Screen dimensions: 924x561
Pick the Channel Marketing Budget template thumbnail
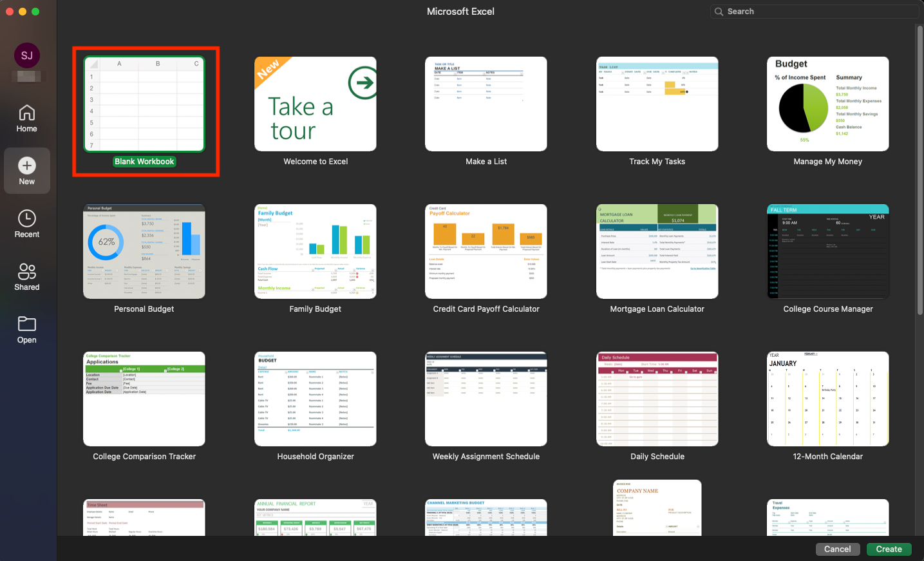coord(486,517)
